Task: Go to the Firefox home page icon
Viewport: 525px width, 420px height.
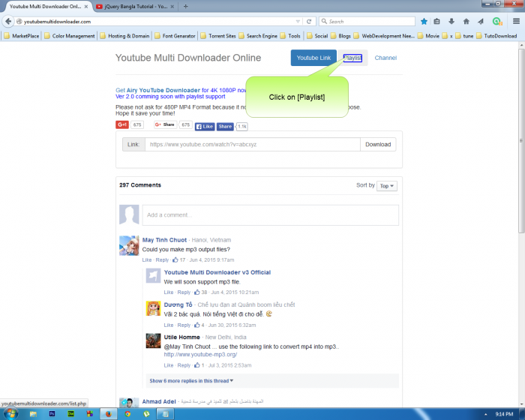Action: pos(466,22)
